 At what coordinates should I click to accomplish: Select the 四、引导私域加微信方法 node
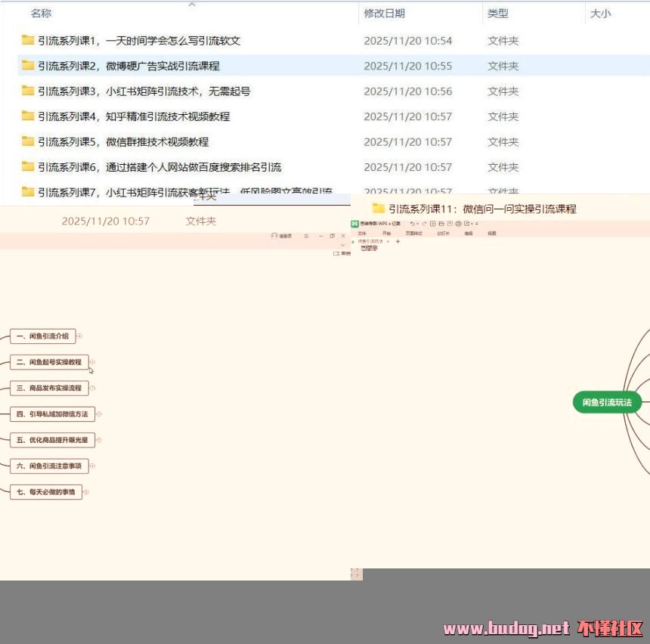51,414
